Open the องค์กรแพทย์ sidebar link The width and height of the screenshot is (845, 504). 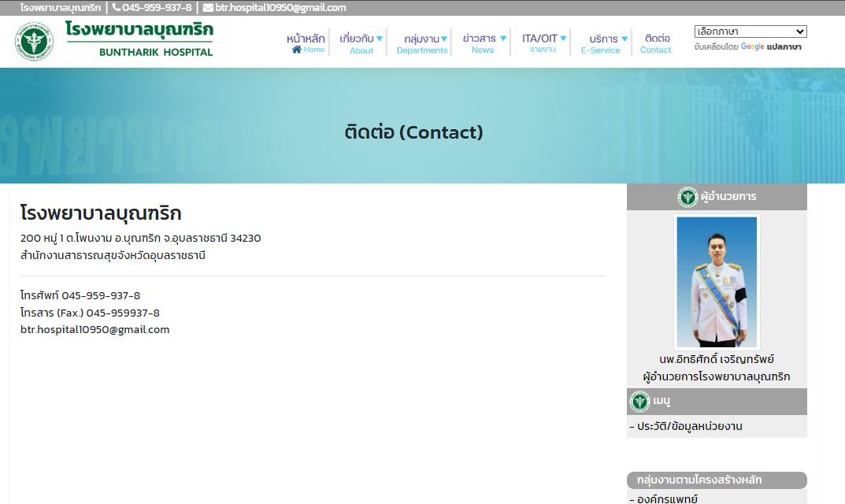tap(667, 498)
